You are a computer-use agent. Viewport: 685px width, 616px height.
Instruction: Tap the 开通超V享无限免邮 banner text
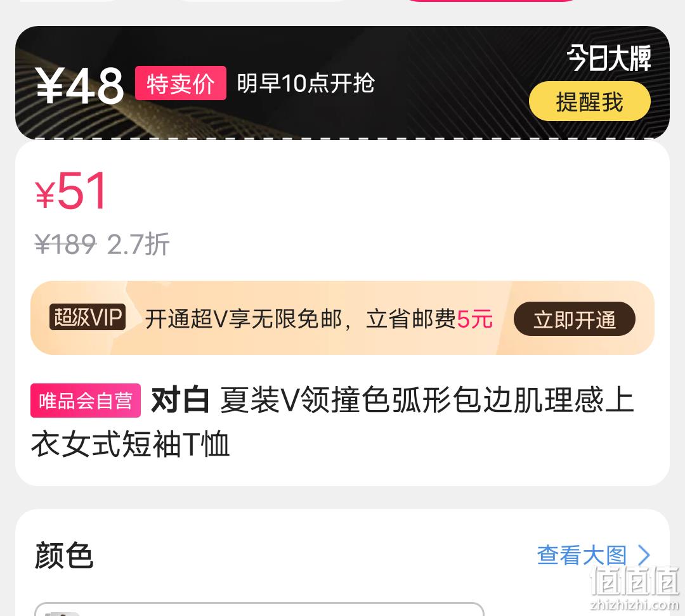coord(244,319)
